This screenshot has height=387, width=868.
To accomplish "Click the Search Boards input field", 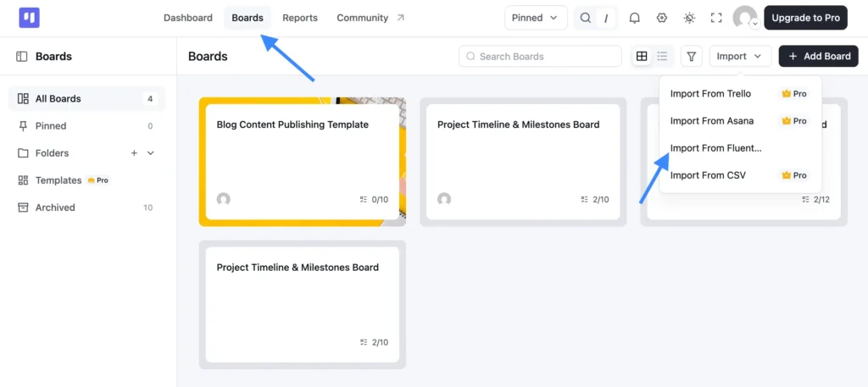I will tap(540, 57).
